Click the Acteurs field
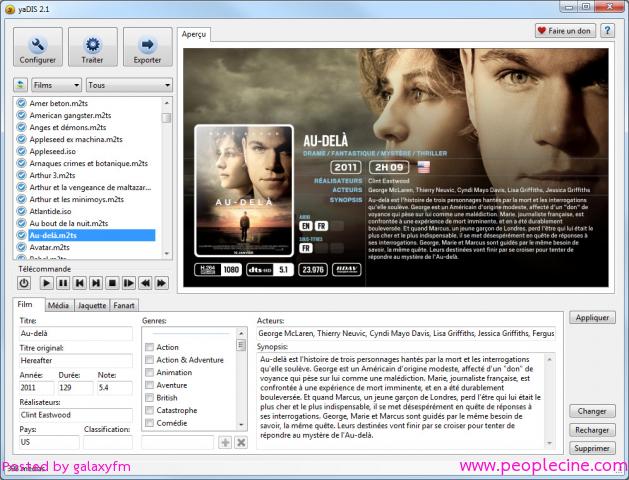This screenshot has height=480, width=629. click(406, 334)
